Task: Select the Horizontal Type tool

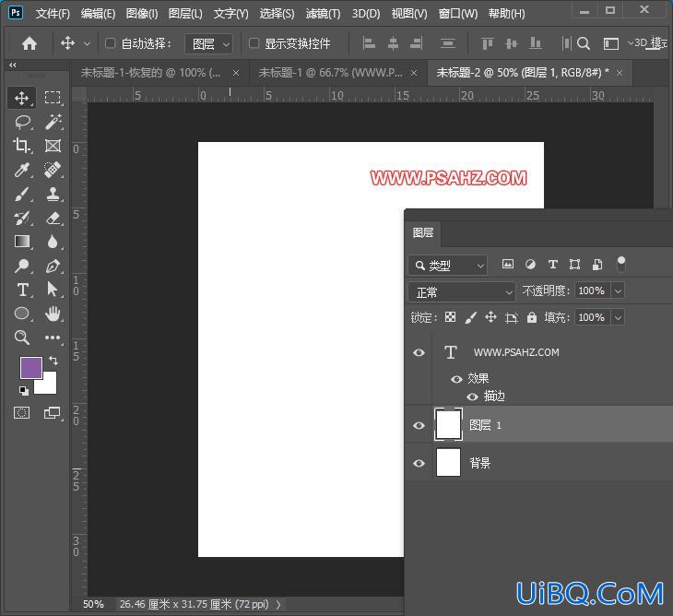Action: pos(21,290)
